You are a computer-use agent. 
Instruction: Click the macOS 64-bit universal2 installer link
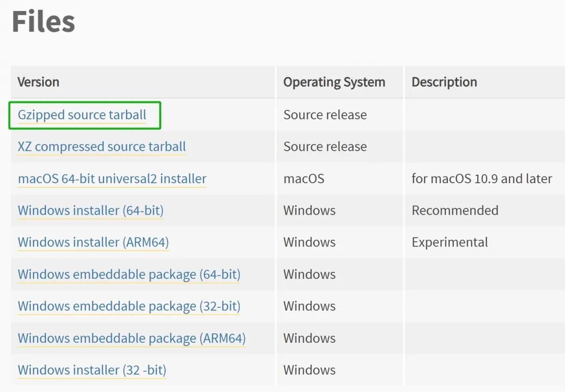(112, 178)
